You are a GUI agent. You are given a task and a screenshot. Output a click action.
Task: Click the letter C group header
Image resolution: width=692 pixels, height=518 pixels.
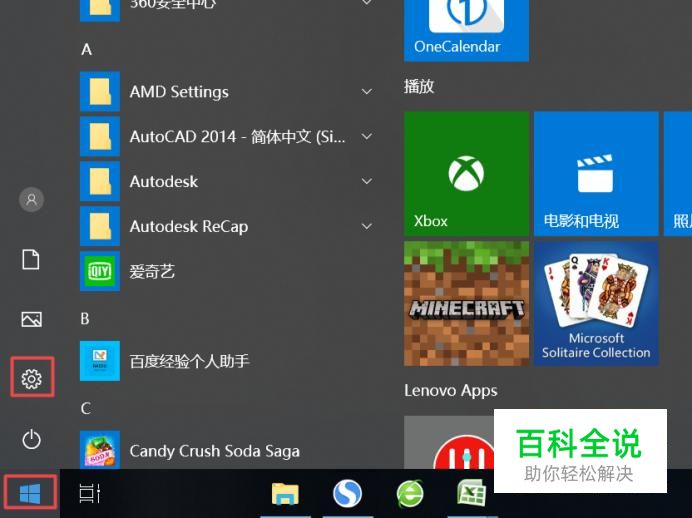click(x=86, y=408)
